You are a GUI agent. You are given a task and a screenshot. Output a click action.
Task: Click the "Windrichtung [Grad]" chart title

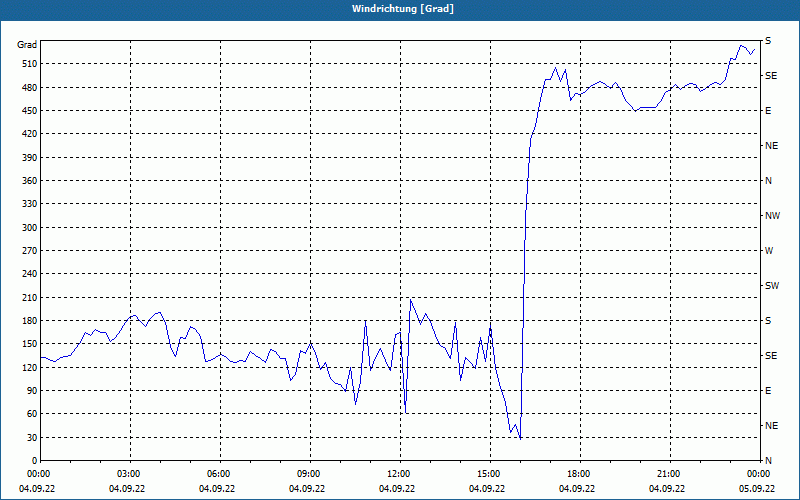pyautogui.click(x=403, y=9)
